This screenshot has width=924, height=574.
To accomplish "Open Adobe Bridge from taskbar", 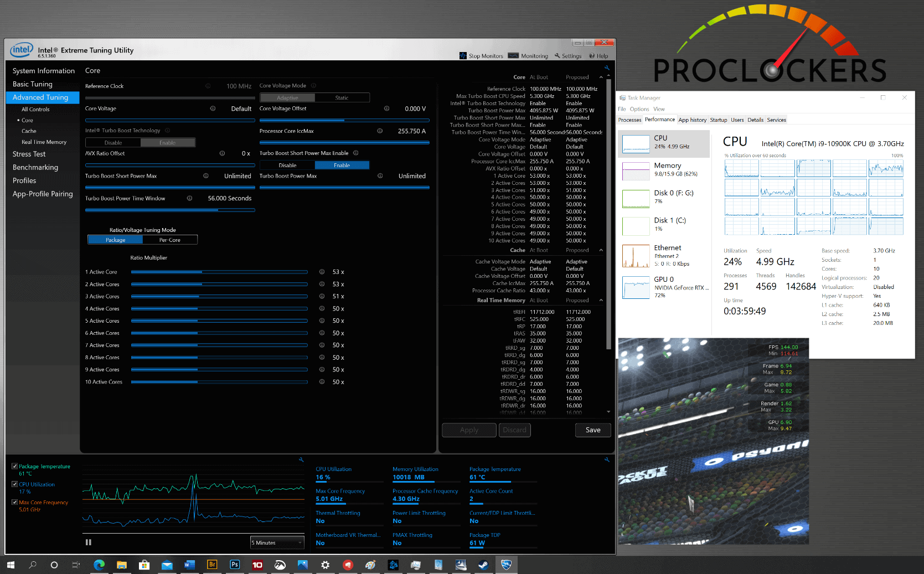I will (x=212, y=565).
